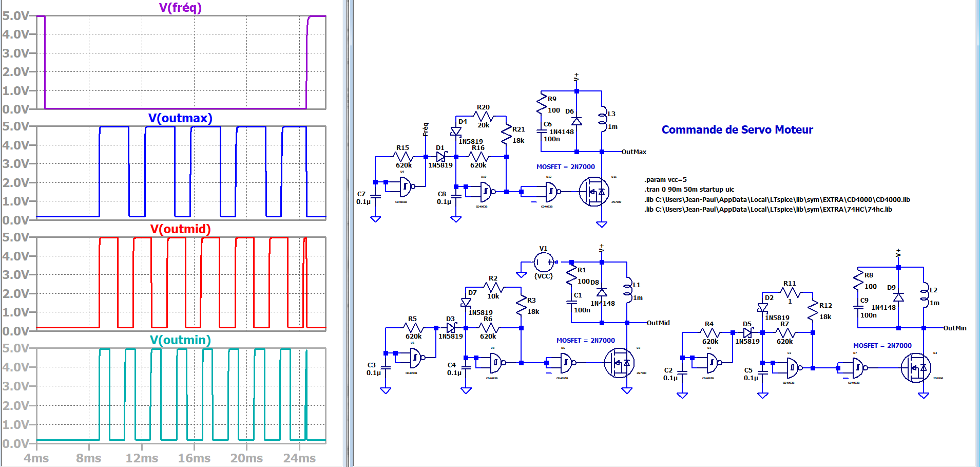Image resolution: width=980 pixels, height=467 pixels.
Task: Click the V1 voltage source symbol
Action: (543, 262)
